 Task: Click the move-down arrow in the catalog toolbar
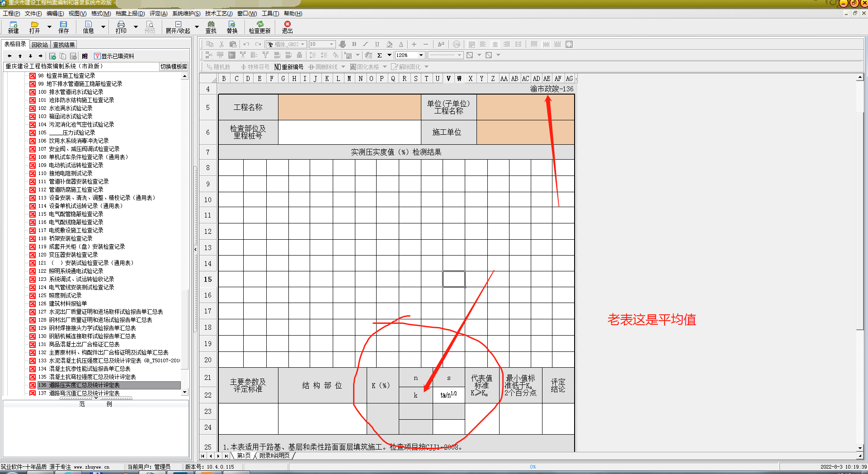coord(30,56)
